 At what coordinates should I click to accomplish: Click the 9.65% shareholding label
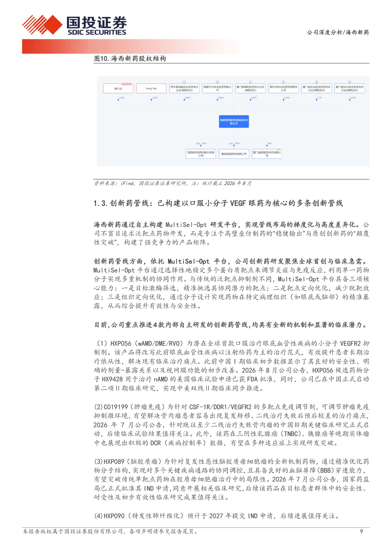tap(188, 98)
